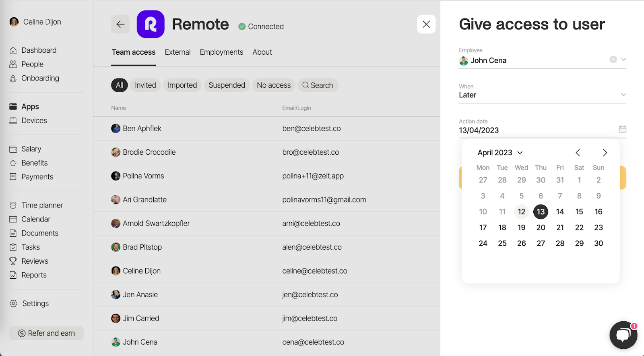Open the Devices page
Screen dimensions: 644x356
pos(28,120)
